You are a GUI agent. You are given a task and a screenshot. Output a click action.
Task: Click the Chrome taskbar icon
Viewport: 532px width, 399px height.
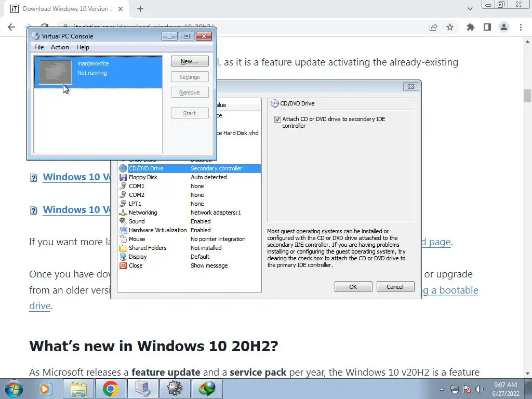point(111,389)
